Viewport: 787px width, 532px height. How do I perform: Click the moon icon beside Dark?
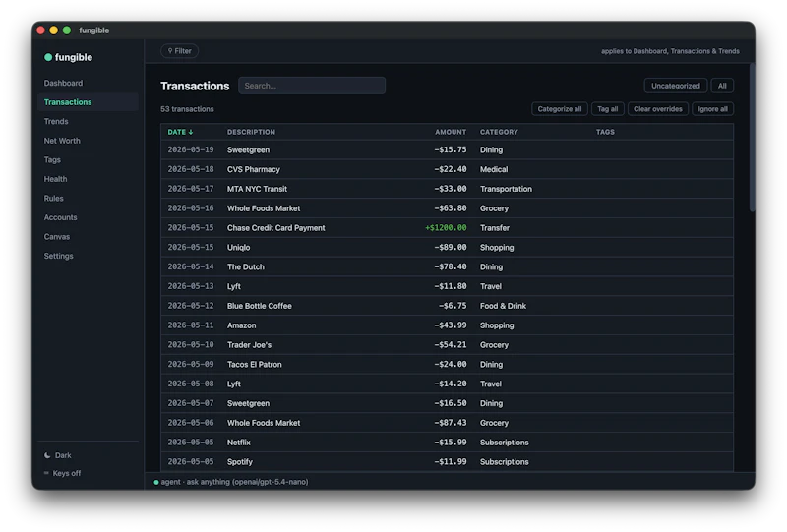pos(47,455)
